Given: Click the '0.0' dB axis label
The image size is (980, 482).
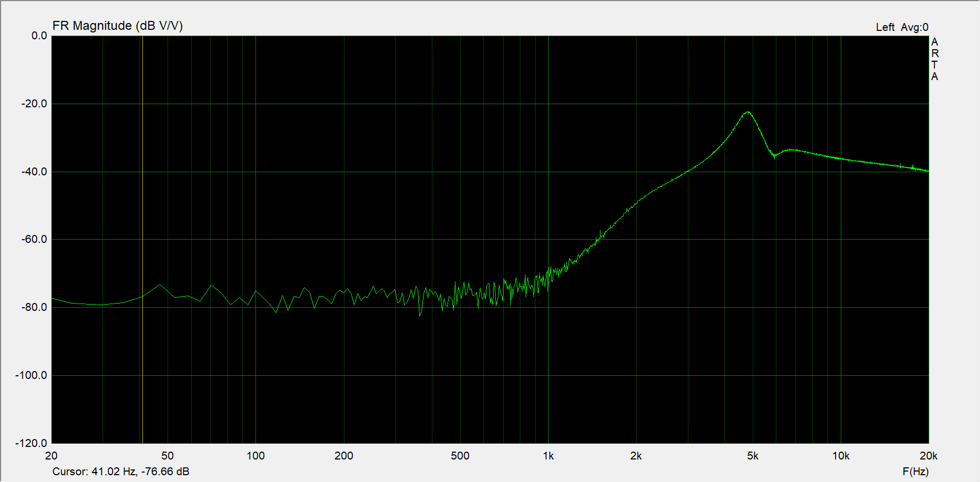Looking at the screenshot, I should point(39,36).
